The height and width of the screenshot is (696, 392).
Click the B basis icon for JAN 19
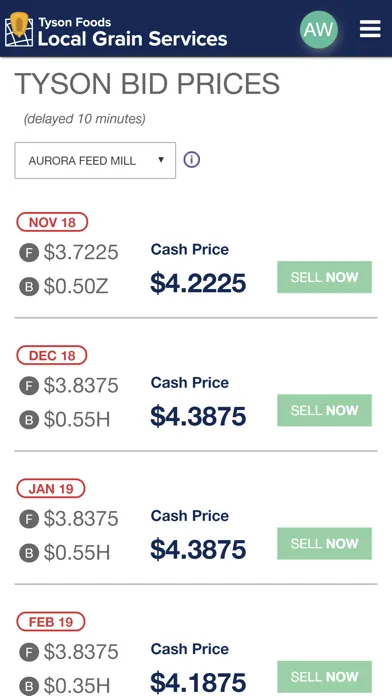(x=29, y=553)
